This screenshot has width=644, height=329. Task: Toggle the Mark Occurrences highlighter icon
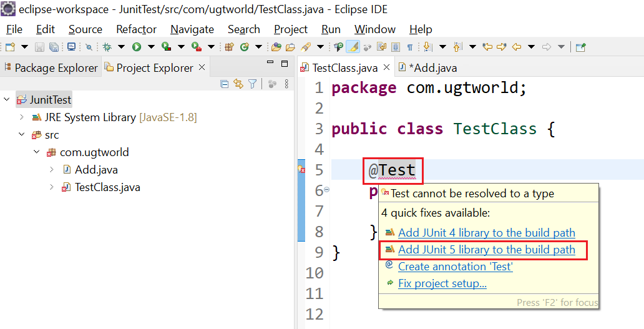click(353, 47)
